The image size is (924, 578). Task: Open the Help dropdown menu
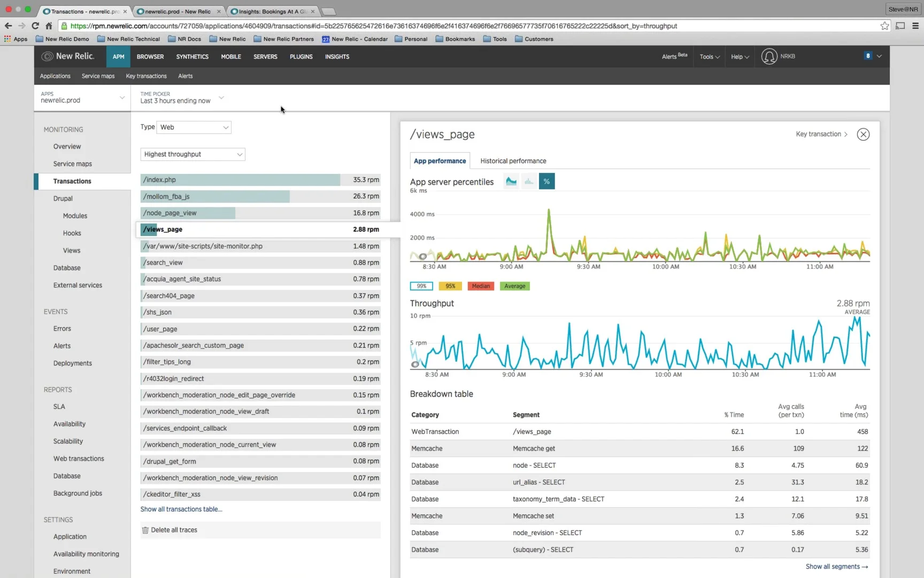740,57
